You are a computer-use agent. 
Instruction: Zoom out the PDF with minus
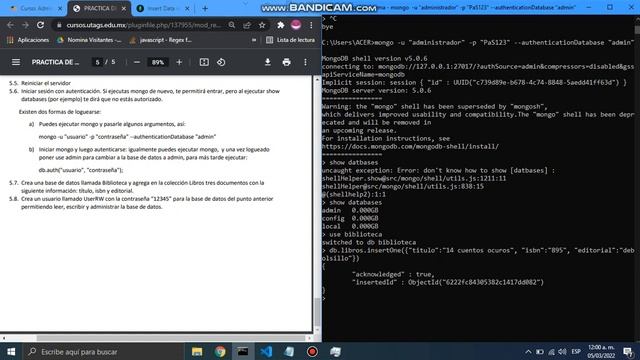click(137, 62)
